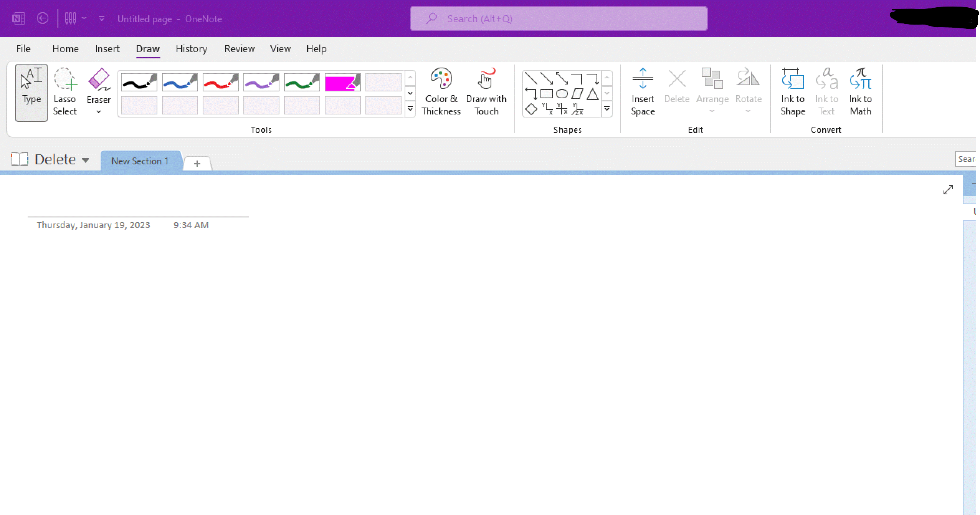Expand page to full view
The image size is (980, 515).
(948, 190)
